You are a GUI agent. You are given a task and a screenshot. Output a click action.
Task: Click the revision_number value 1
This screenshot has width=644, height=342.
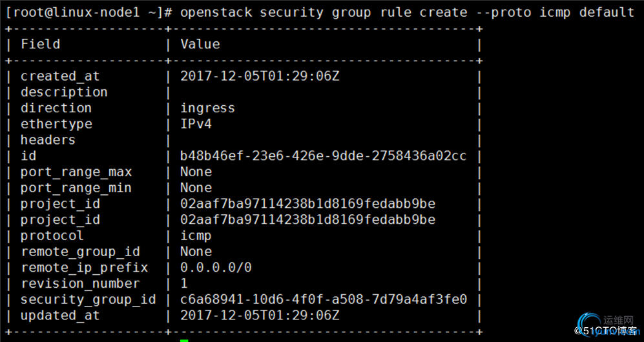coord(184,284)
